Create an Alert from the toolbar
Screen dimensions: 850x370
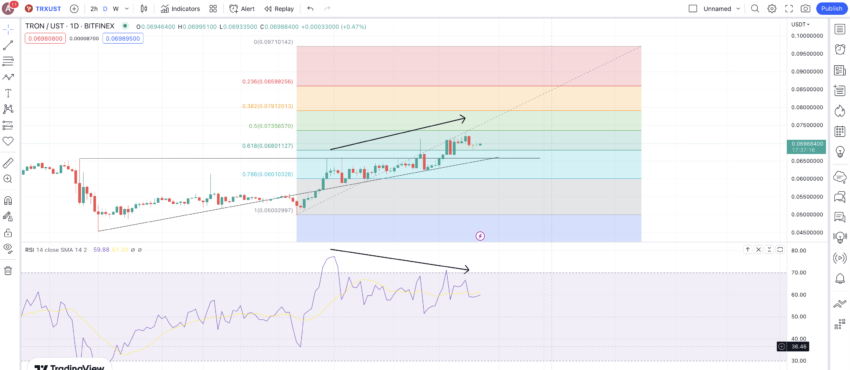pyautogui.click(x=242, y=9)
